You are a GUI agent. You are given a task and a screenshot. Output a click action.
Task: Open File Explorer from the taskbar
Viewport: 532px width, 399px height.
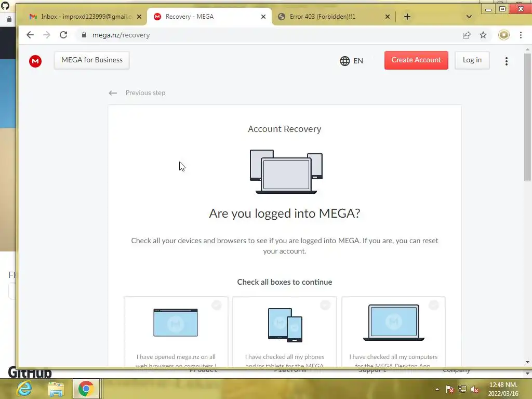pos(56,389)
